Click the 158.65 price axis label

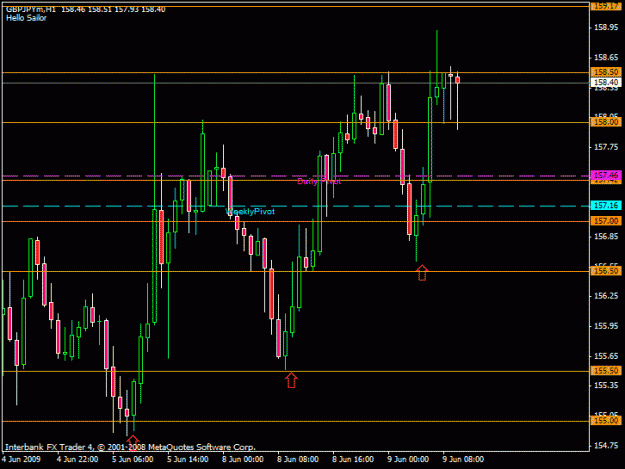606,57
